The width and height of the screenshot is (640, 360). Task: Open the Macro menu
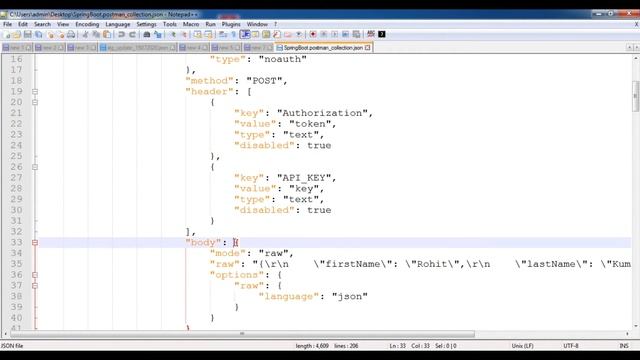point(191,24)
